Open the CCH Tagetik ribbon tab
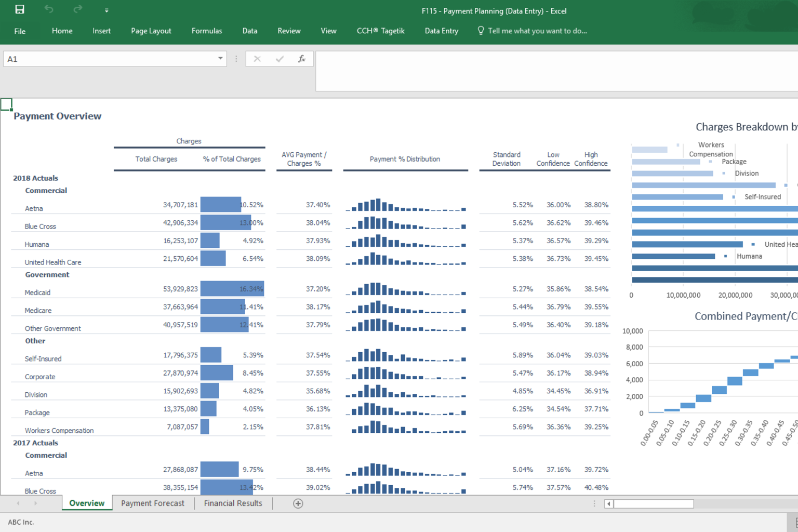The width and height of the screenshot is (798, 532). 380,31
